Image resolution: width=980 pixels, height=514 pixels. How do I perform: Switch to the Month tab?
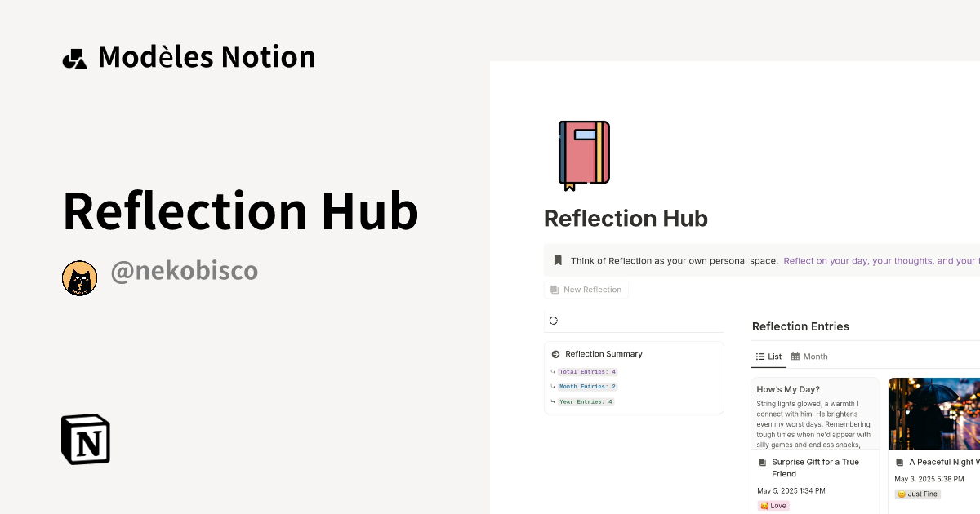point(815,357)
